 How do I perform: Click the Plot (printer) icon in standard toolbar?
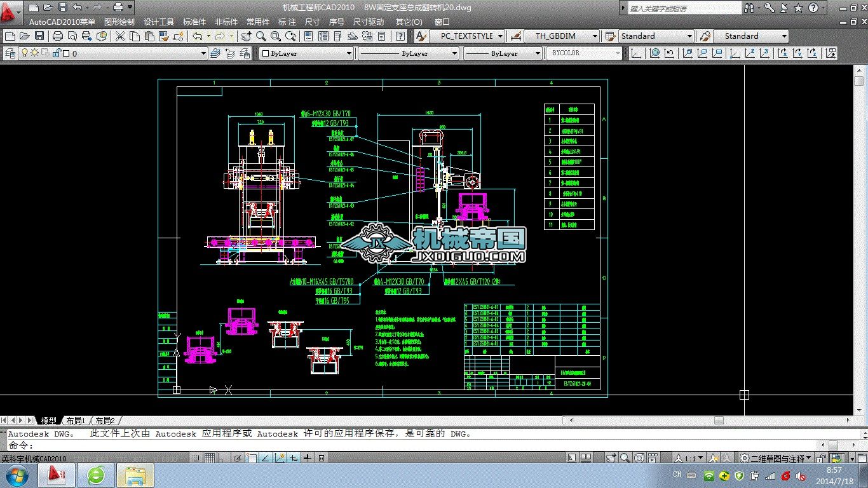tap(58, 36)
